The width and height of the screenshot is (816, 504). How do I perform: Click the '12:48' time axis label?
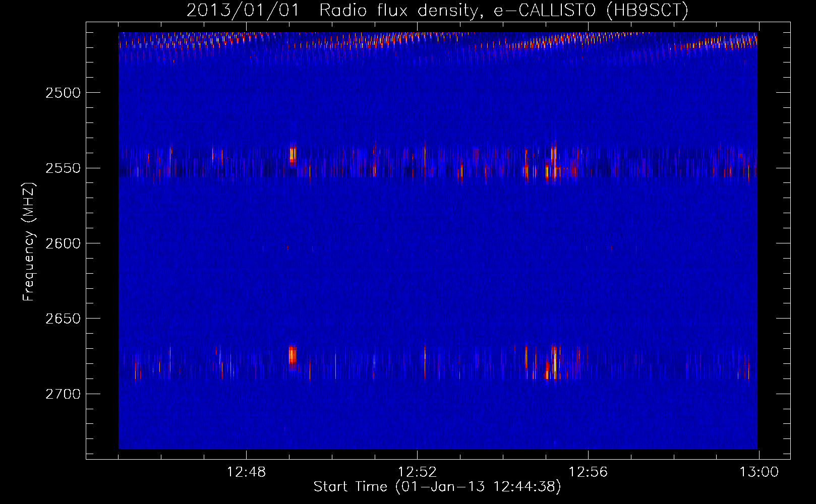coord(246,472)
